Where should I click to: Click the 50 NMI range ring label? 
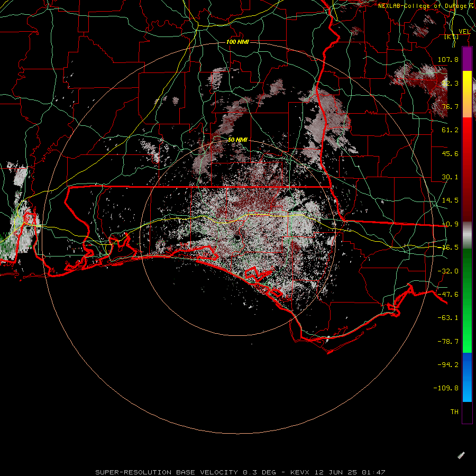click(x=237, y=140)
